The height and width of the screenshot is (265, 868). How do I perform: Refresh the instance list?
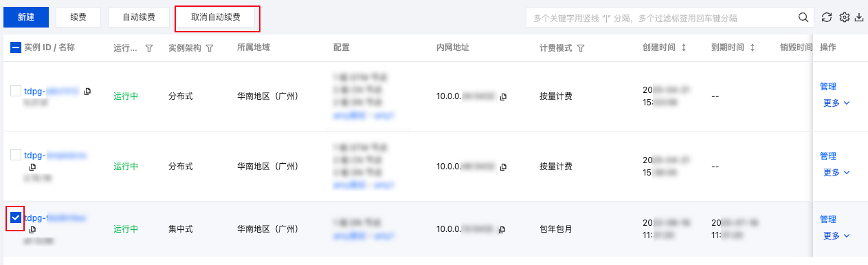(x=827, y=17)
